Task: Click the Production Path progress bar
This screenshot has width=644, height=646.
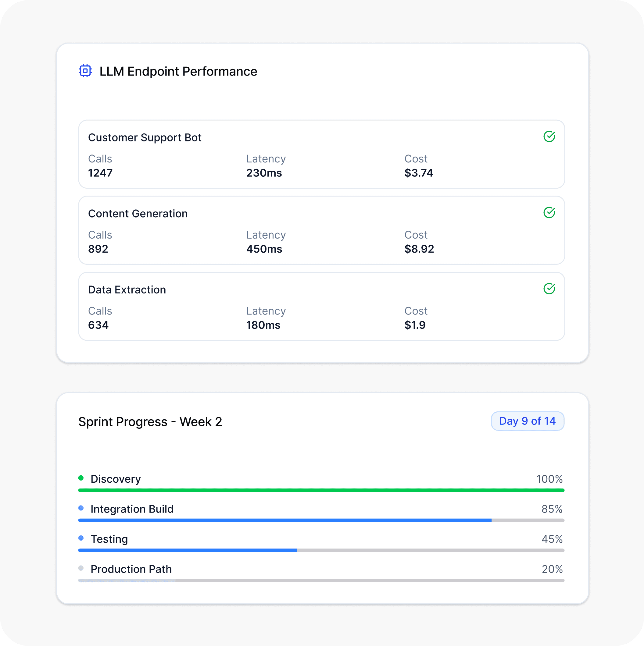Action: point(321,580)
